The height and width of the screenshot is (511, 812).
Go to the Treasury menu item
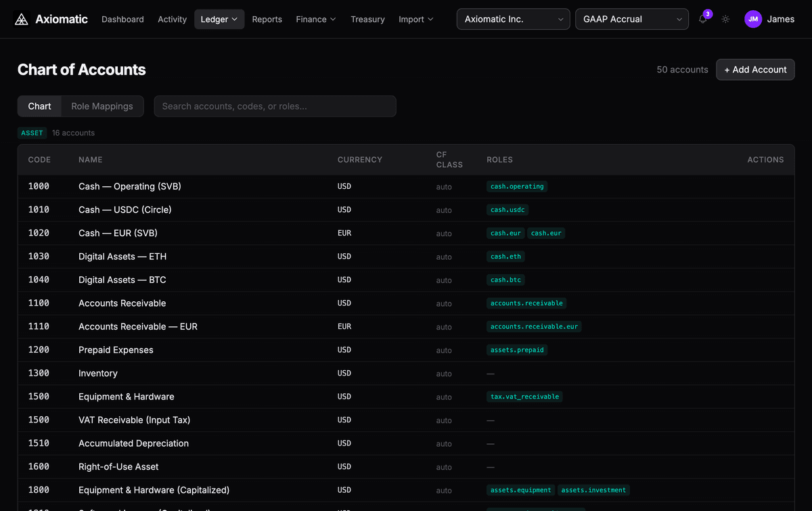coord(367,19)
